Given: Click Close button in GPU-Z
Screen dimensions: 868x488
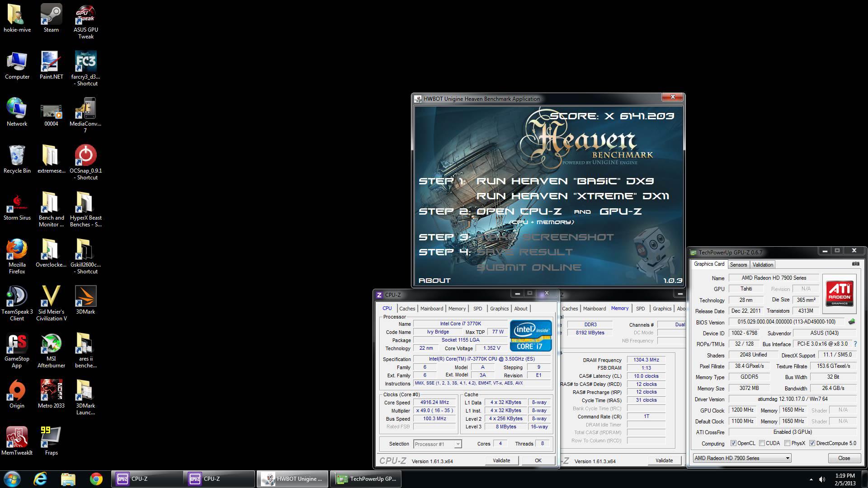Looking at the screenshot, I should [844, 458].
